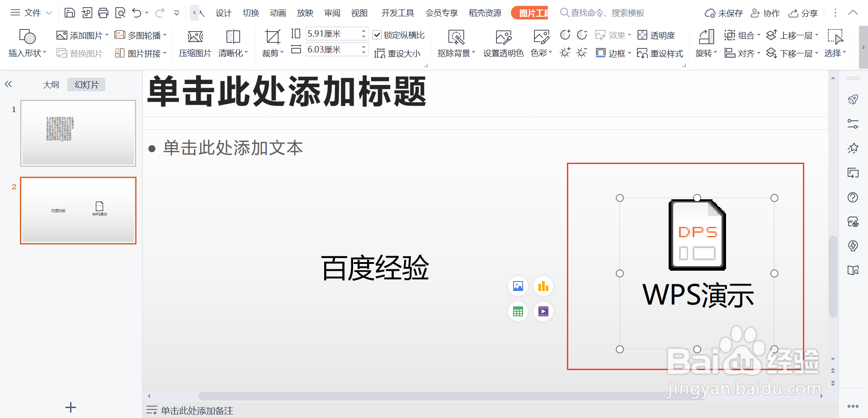The image size is (868, 418).
Task: Switch to Developer Tools tab
Action: tap(397, 13)
